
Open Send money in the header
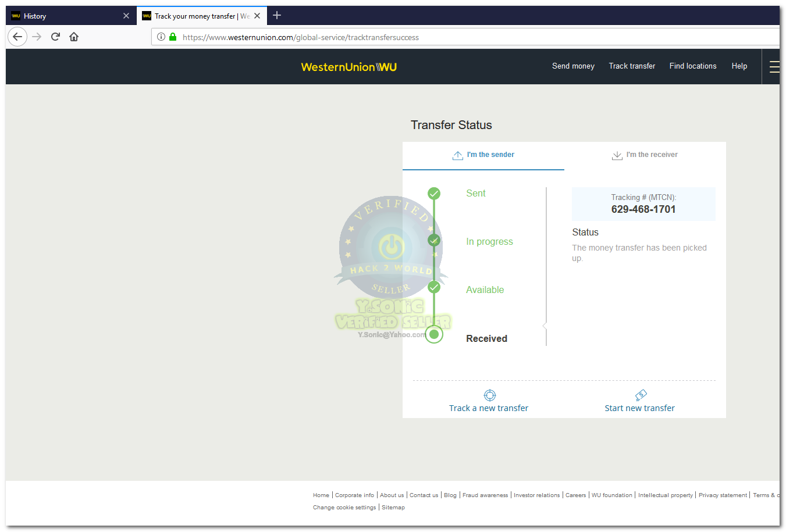(x=573, y=66)
